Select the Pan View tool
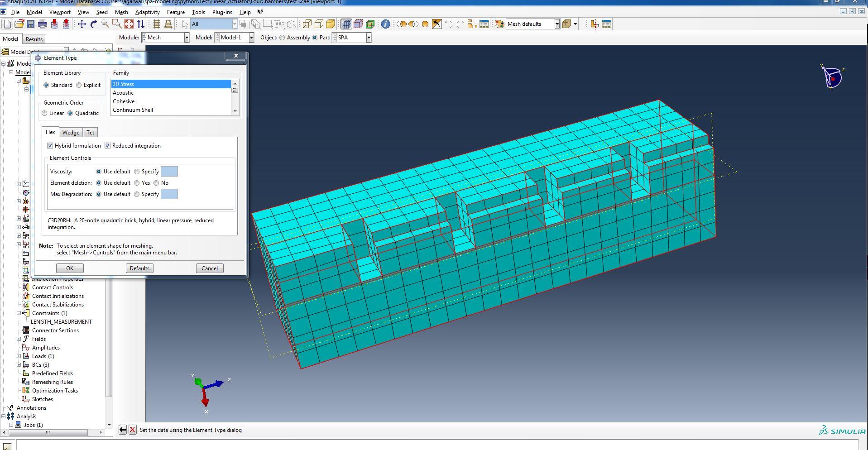The width and height of the screenshot is (868, 450). [82, 24]
